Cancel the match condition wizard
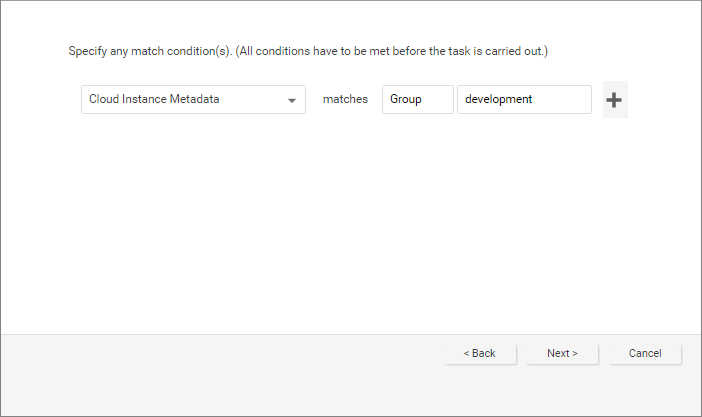702x417 pixels. (645, 353)
